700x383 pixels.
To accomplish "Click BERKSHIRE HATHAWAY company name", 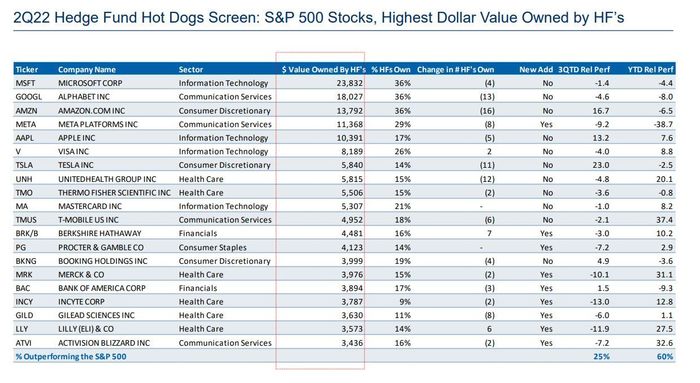I will [100, 233].
